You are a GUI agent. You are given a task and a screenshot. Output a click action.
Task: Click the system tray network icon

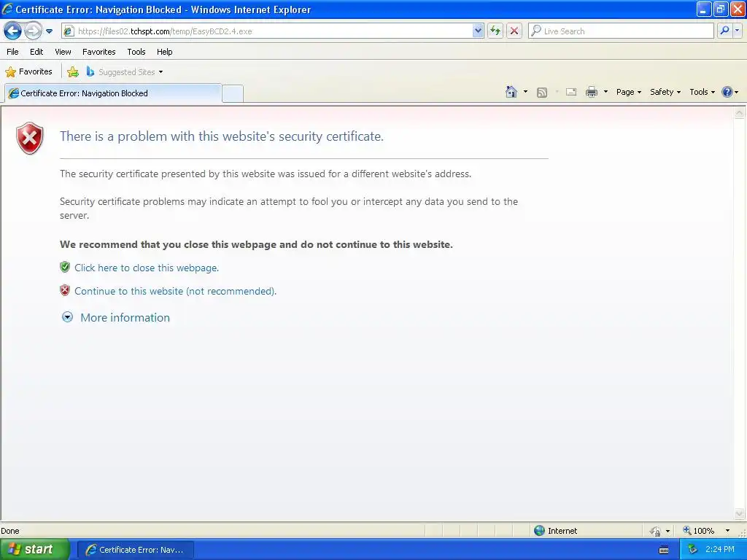692,550
